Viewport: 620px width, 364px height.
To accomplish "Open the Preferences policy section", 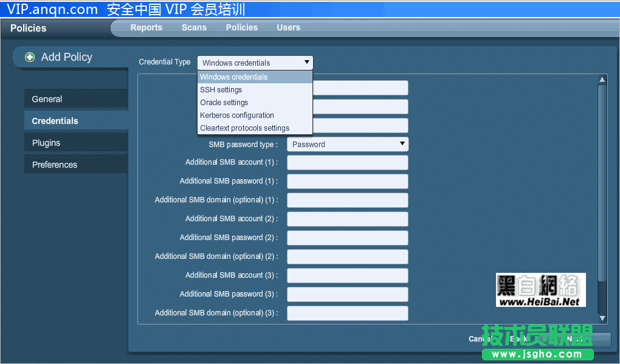I will [x=55, y=165].
